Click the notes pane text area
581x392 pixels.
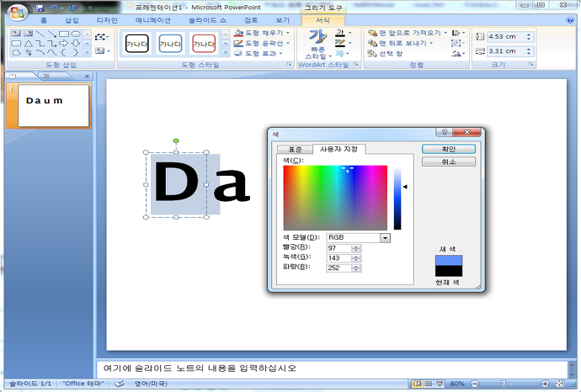point(332,368)
